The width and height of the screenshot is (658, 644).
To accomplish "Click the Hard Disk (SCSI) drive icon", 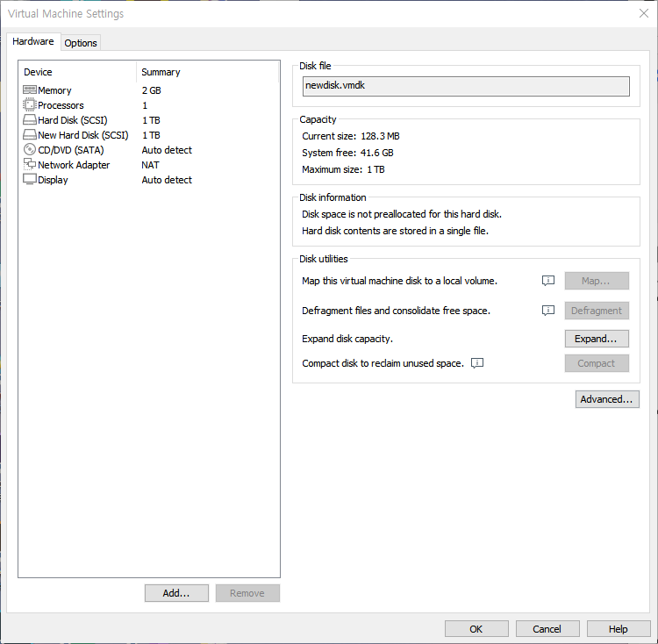I will pos(29,120).
